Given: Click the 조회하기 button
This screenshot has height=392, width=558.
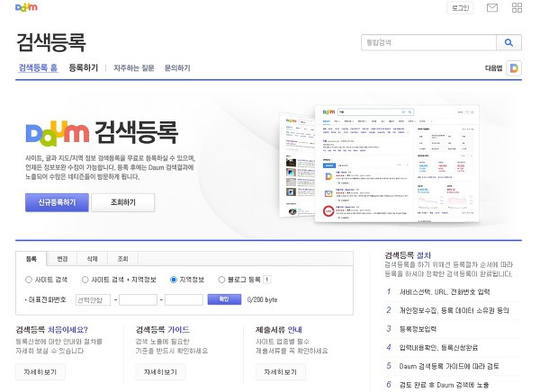Looking at the screenshot, I should click(x=123, y=202).
